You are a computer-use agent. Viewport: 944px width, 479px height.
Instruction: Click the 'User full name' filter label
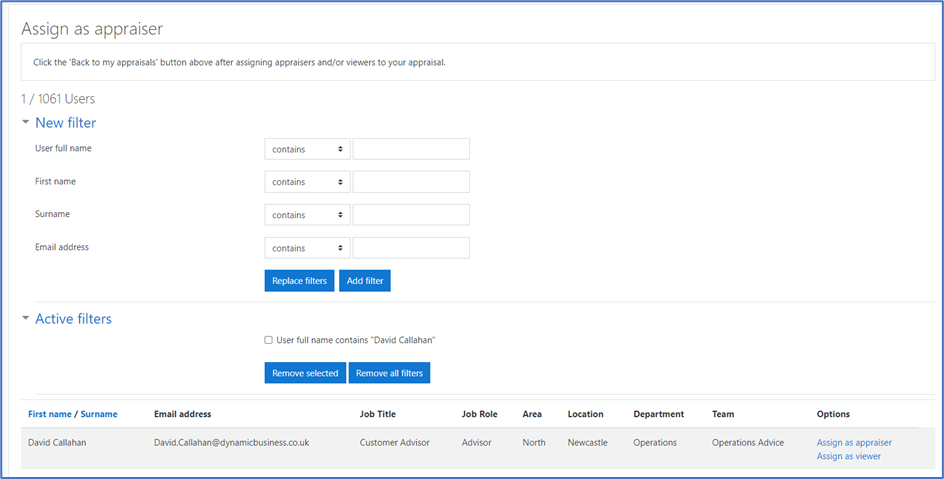(63, 148)
